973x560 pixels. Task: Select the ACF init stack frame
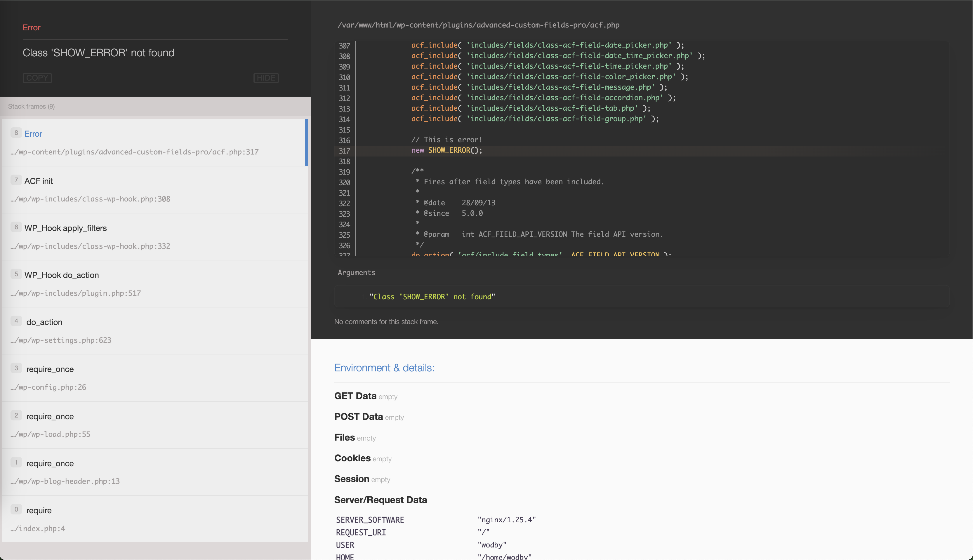[154, 189]
